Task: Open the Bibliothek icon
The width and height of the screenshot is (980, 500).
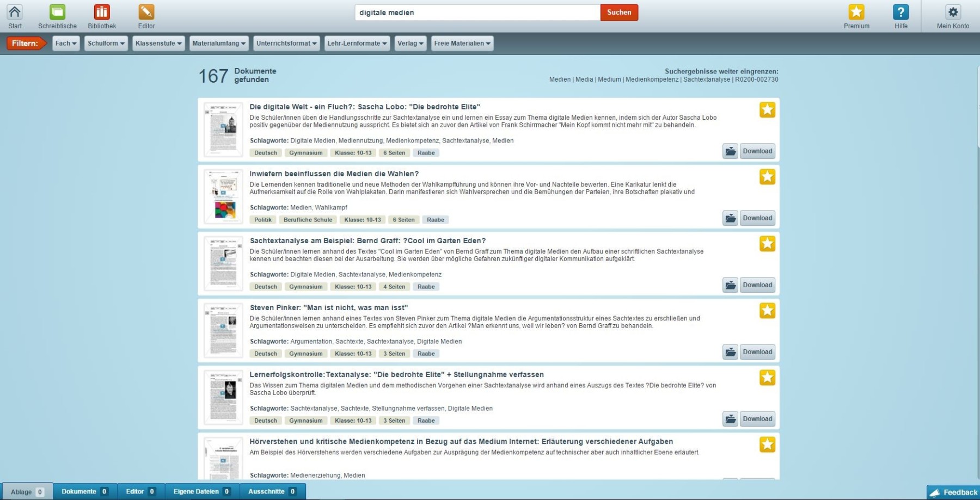Action: coord(102,13)
